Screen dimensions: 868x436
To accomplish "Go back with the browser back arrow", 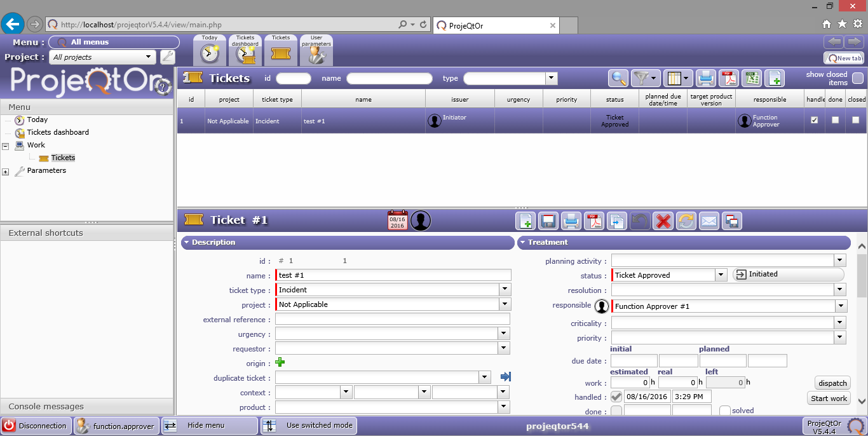I will point(13,24).
